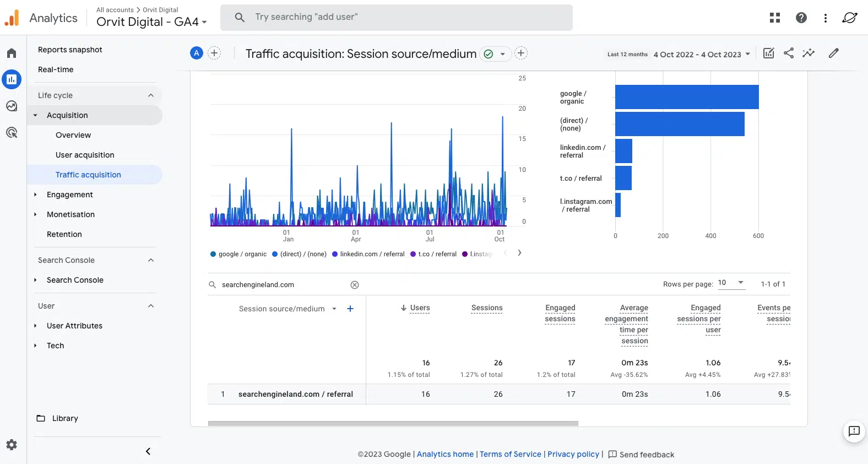The width and height of the screenshot is (868, 464).
Task: Toggle linkedin.com / referral legend series
Action: click(x=368, y=254)
